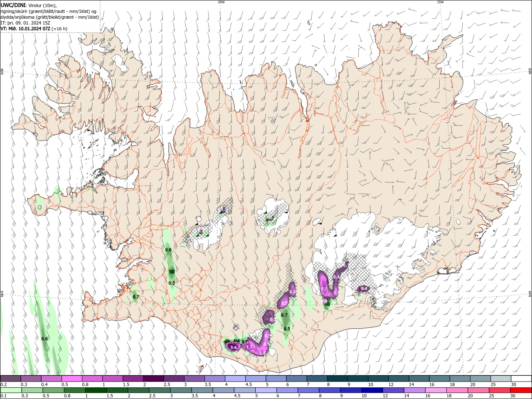Viewport: 532px width, 399px height.
Task: Select rain scale swatch starting at 9
Action: [350, 390]
